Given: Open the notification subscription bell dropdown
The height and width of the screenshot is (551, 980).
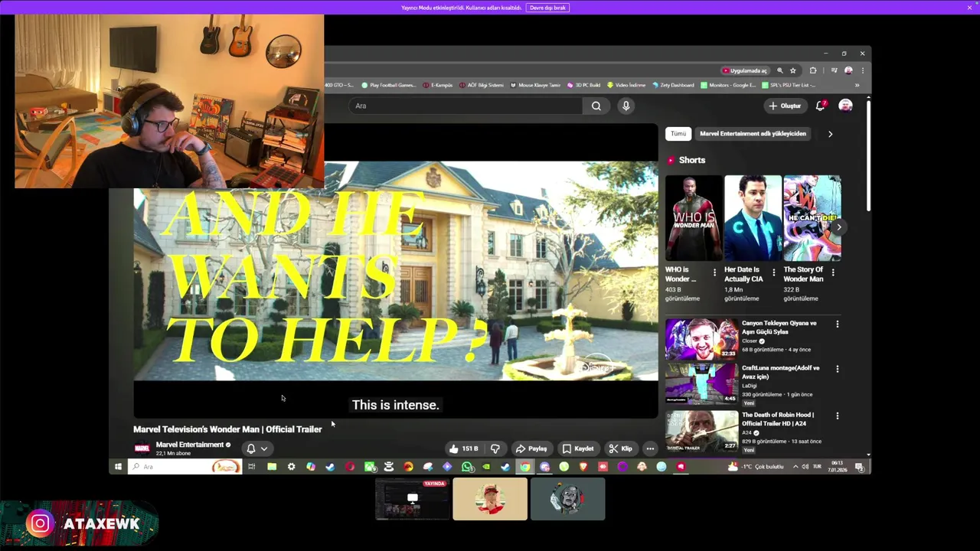Looking at the screenshot, I should pyautogui.click(x=257, y=449).
